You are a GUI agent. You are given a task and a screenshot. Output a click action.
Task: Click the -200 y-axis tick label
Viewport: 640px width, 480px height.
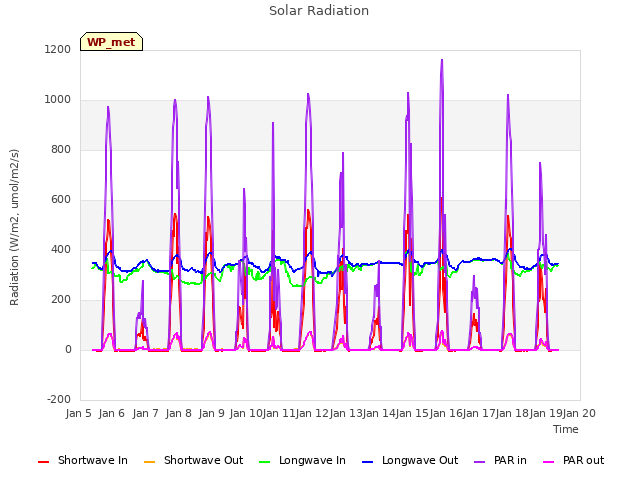pyautogui.click(x=59, y=400)
